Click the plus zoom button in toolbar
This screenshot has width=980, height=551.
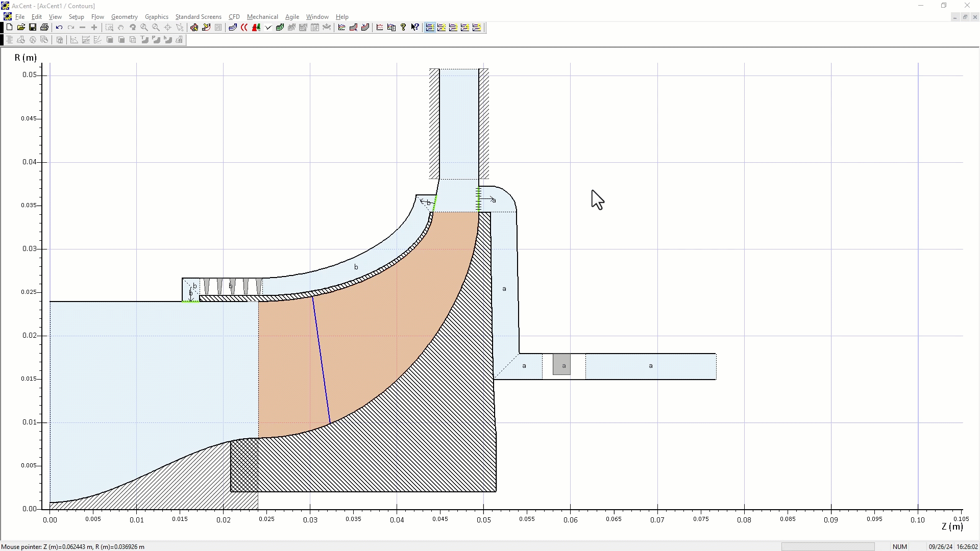[94, 28]
